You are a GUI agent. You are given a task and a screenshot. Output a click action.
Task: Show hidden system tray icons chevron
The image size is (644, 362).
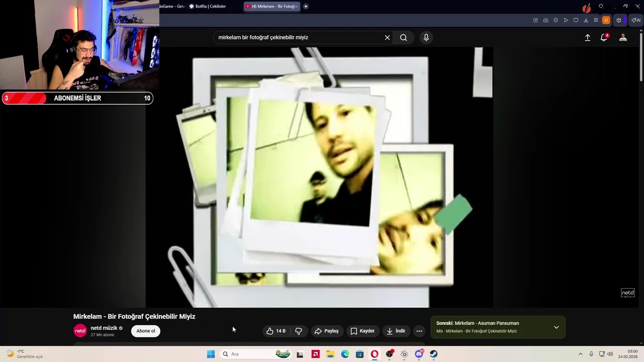(580, 354)
